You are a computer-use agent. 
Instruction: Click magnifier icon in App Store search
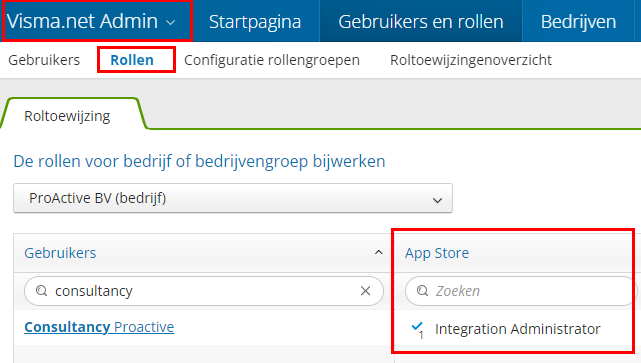(422, 291)
